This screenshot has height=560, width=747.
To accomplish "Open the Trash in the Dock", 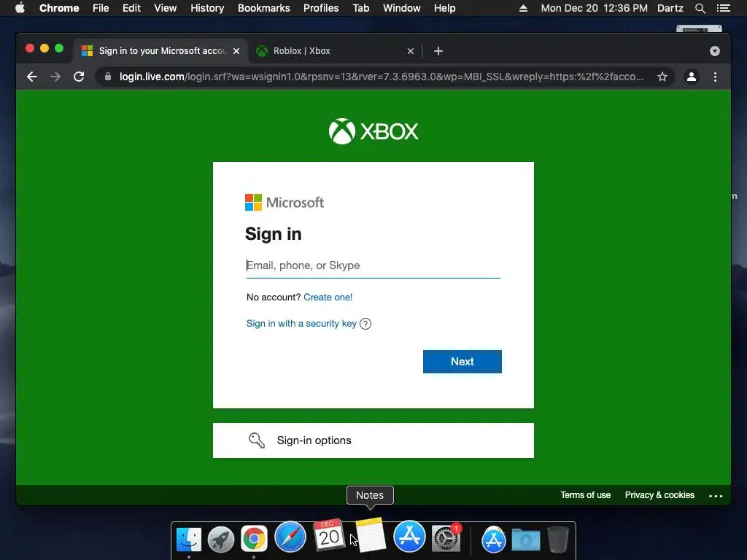I will click(558, 540).
